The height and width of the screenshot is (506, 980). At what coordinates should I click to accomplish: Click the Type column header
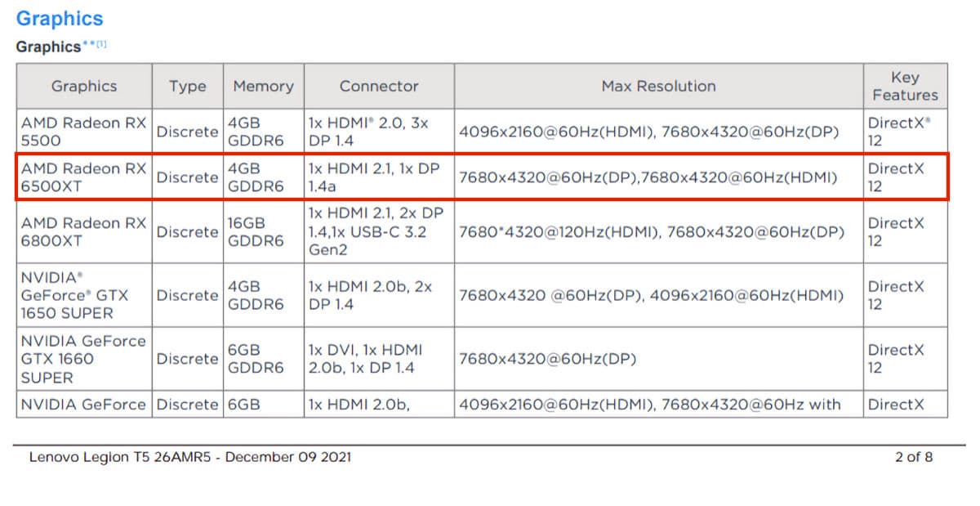(187, 86)
